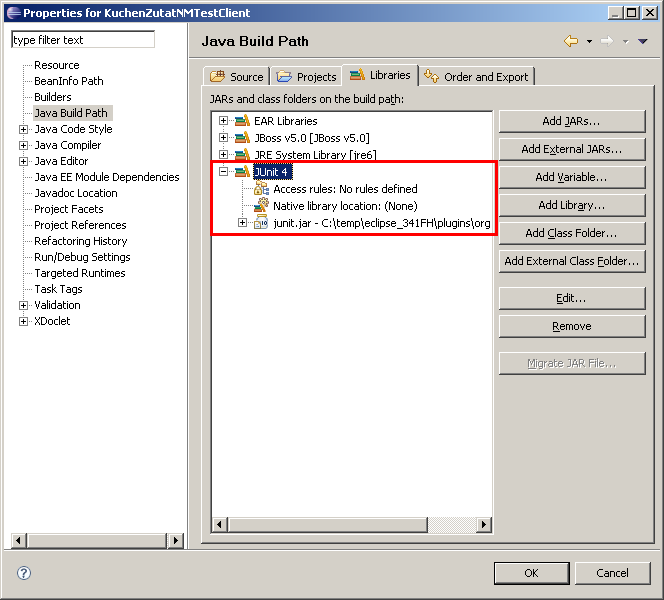The image size is (664, 600).
Task: Expand Java Code Style in sidebar
Action: click(24, 130)
